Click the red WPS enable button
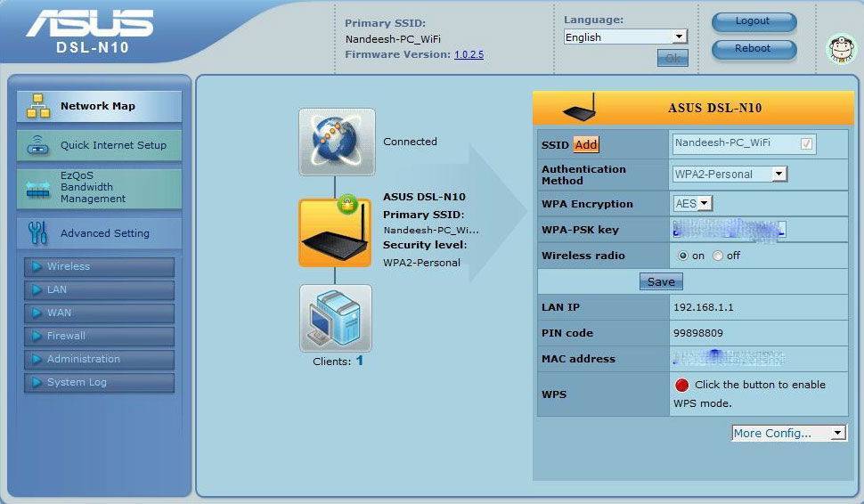864x504 pixels. coord(682,386)
